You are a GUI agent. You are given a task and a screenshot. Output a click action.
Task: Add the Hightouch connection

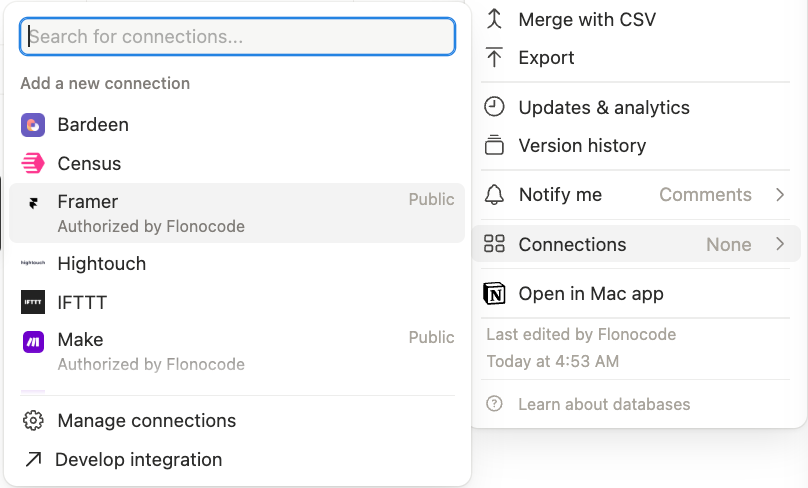click(237, 263)
